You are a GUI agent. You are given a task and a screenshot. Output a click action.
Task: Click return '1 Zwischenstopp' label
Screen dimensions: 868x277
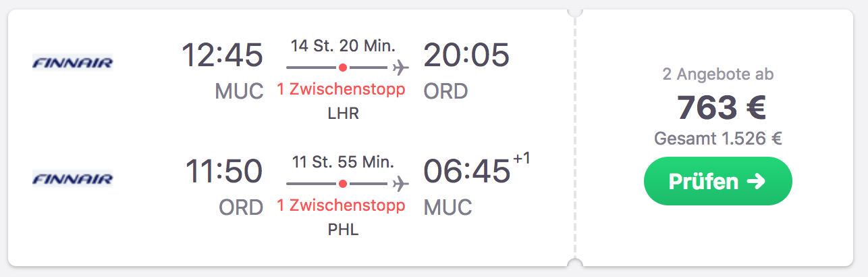point(342,205)
